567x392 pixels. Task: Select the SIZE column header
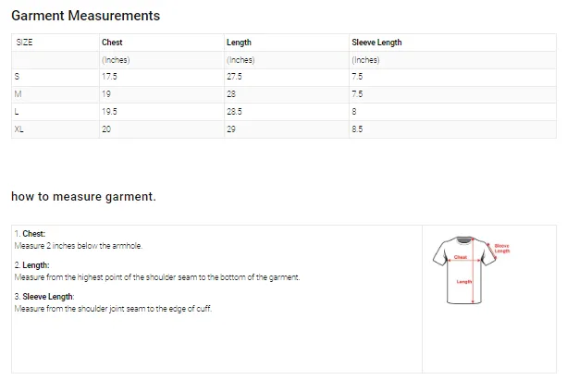[x=24, y=43]
